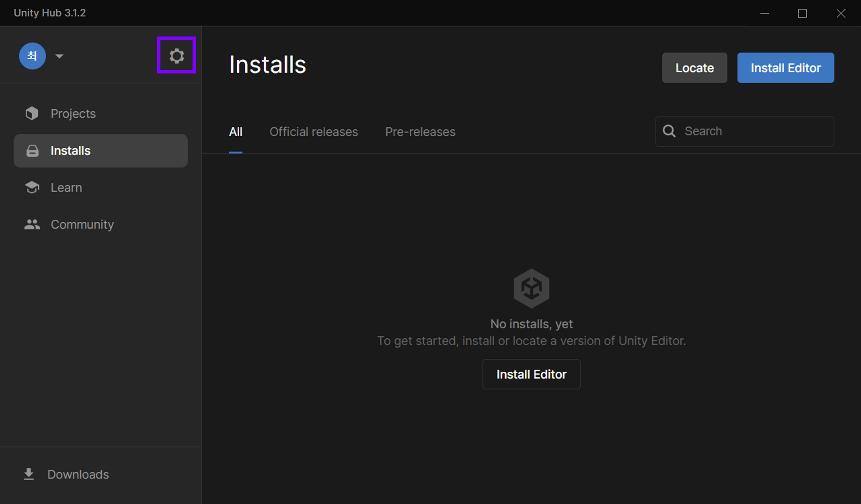Select Installs in the sidebar
Image resolution: width=861 pixels, height=504 pixels.
pyautogui.click(x=101, y=151)
